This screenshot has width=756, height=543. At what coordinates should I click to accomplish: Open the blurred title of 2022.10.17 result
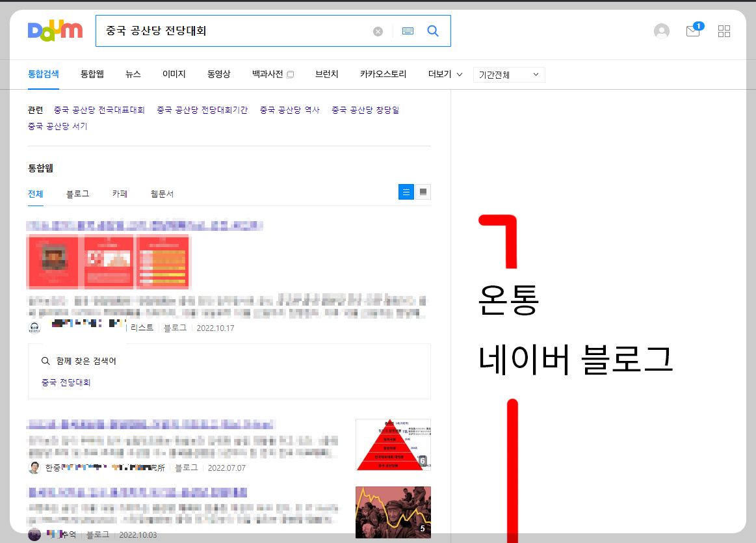[x=145, y=225]
